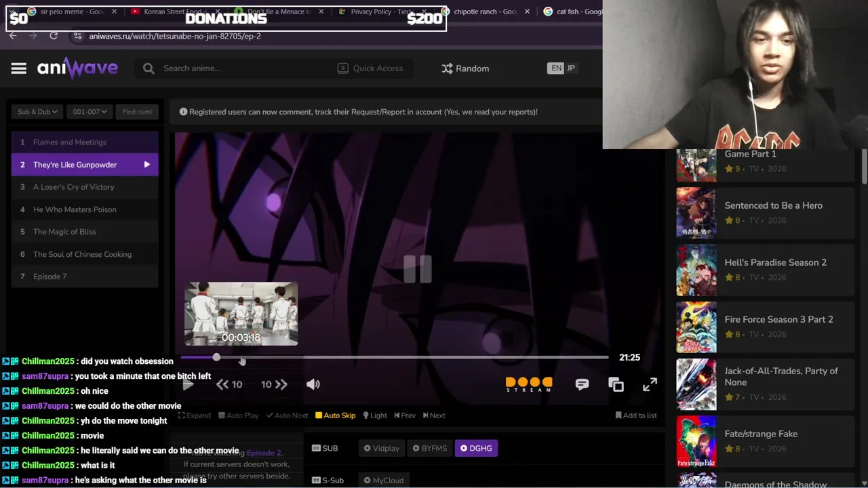
Task: Open the subtitles captions icon in player
Action: [582, 384]
